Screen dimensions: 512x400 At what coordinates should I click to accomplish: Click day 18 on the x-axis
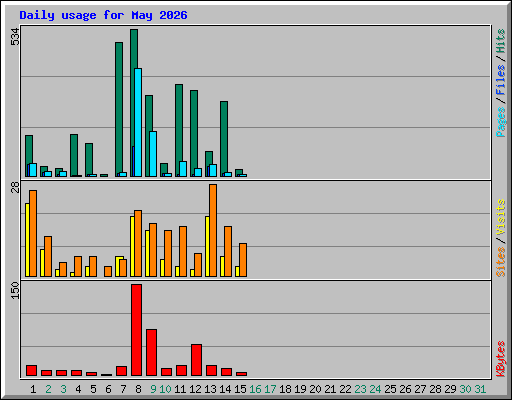pos(285,389)
